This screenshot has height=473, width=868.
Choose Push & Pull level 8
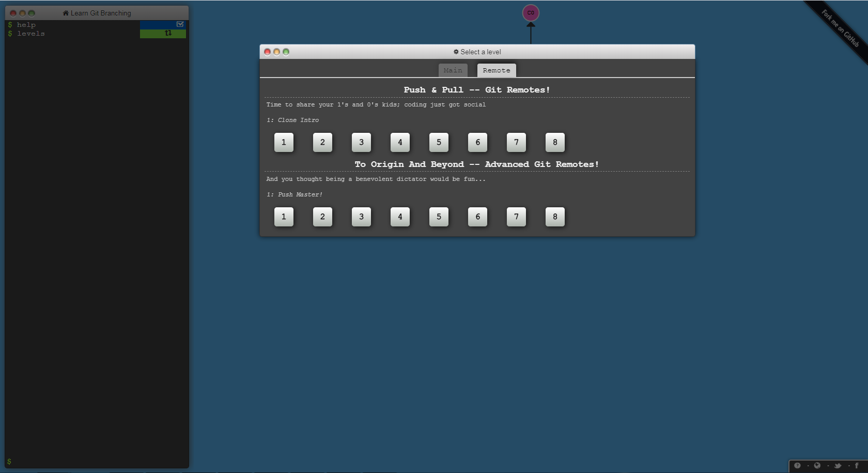point(555,142)
